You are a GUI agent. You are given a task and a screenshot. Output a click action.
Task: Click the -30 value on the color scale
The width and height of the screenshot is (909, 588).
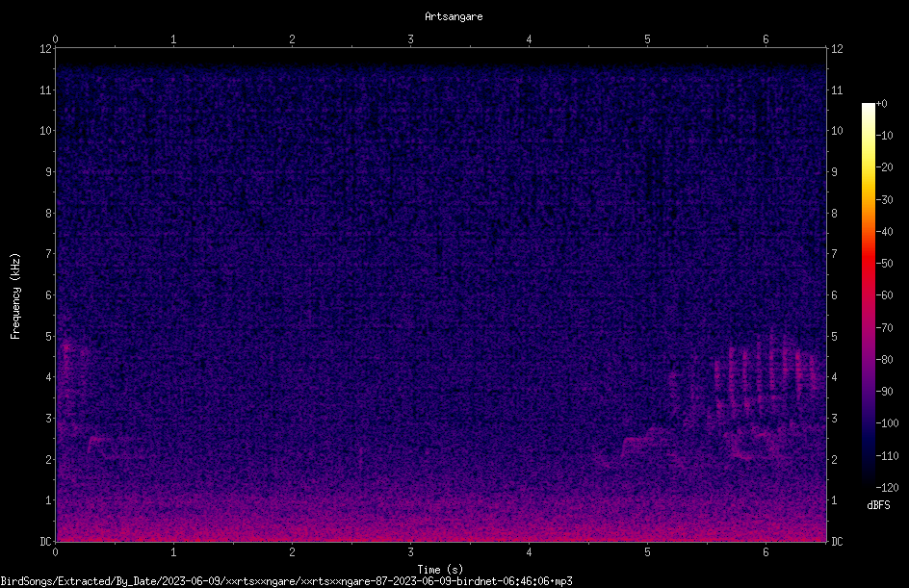pyautogui.click(x=885, y=200)
